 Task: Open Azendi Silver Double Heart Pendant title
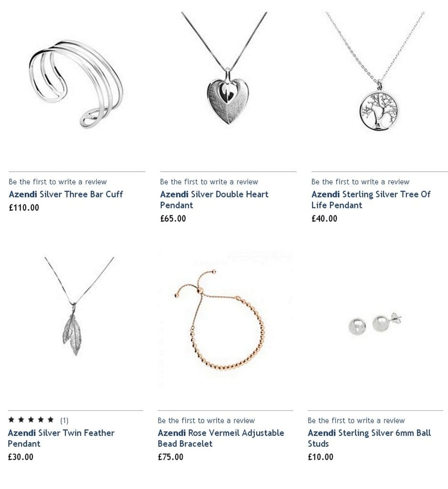point(214,200)
